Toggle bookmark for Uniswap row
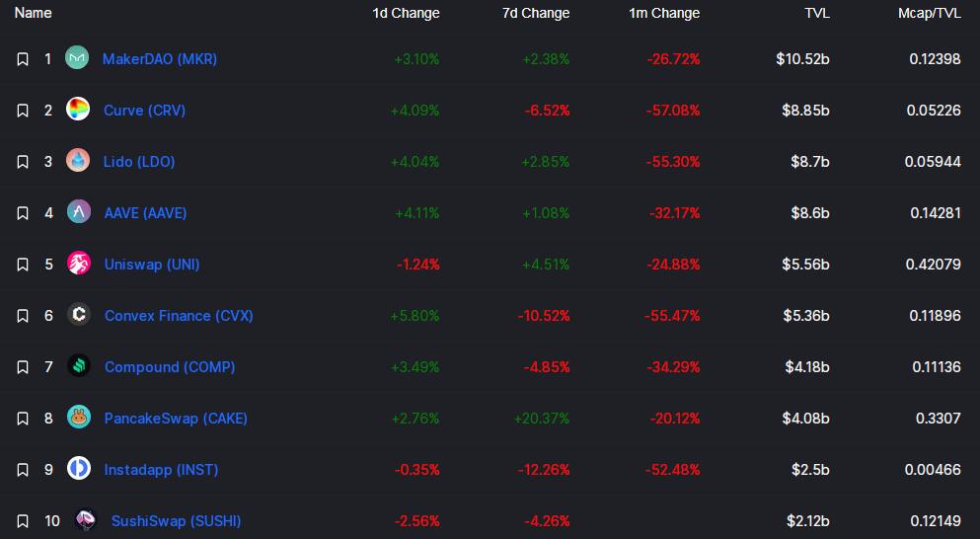 [x=23, y=265]
